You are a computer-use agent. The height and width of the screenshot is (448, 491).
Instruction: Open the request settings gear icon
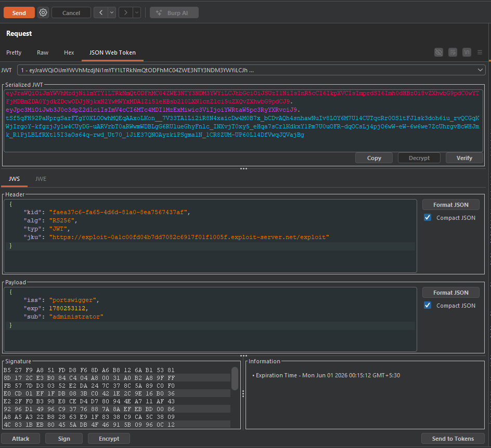[43, 12]
